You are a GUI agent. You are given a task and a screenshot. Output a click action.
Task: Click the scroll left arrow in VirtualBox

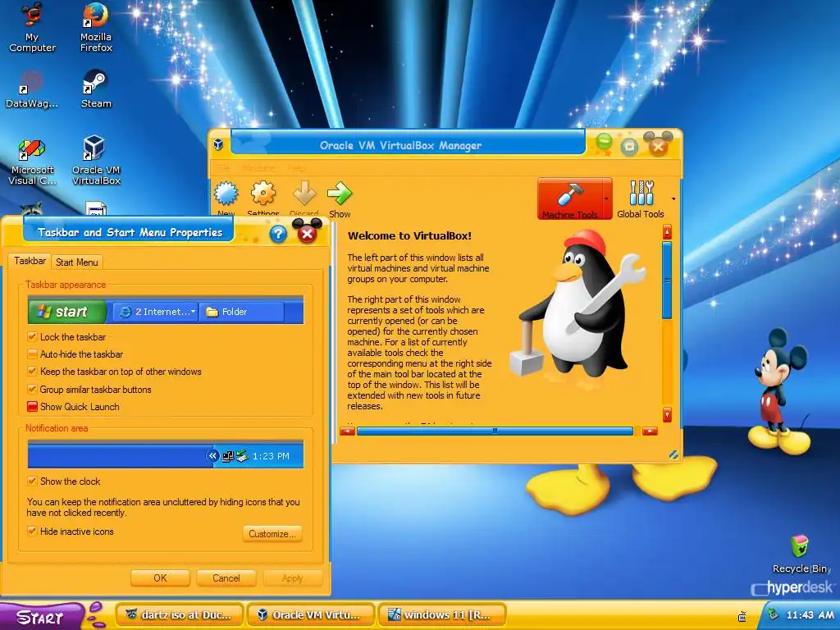(347, 431)
